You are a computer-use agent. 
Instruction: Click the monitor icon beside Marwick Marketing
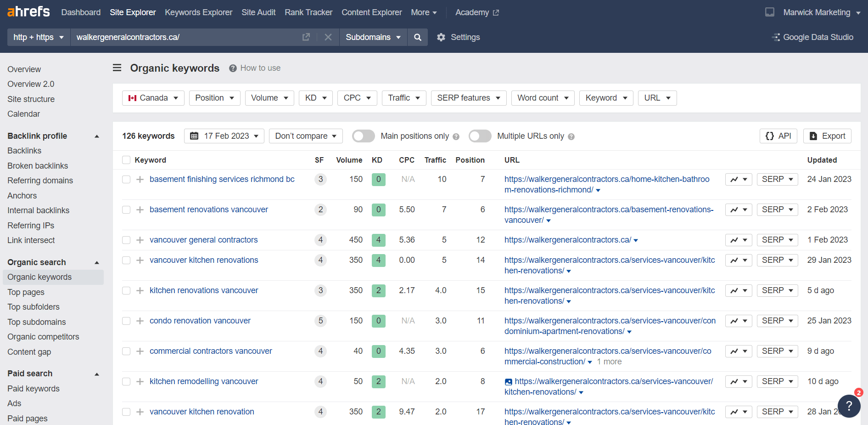click(770, 12)
